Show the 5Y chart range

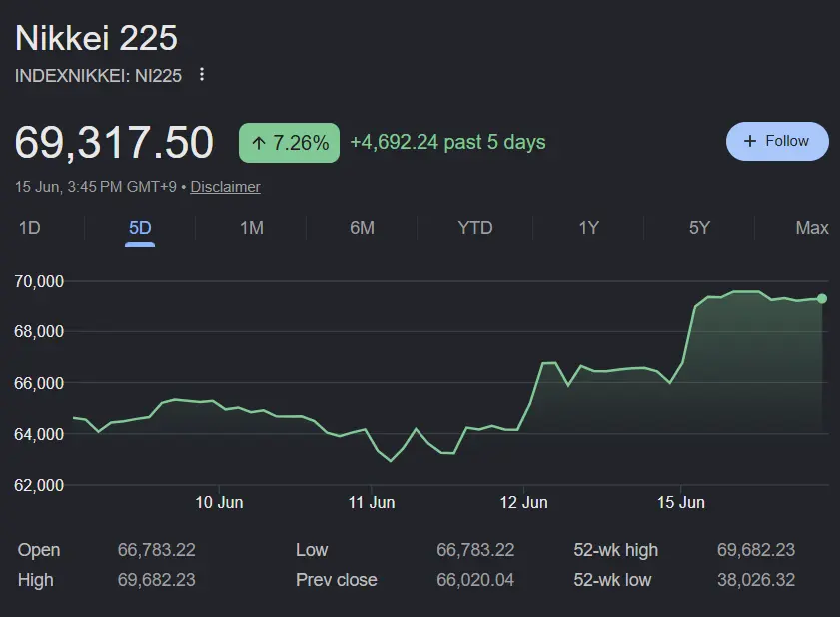click(x=699, y=228)
